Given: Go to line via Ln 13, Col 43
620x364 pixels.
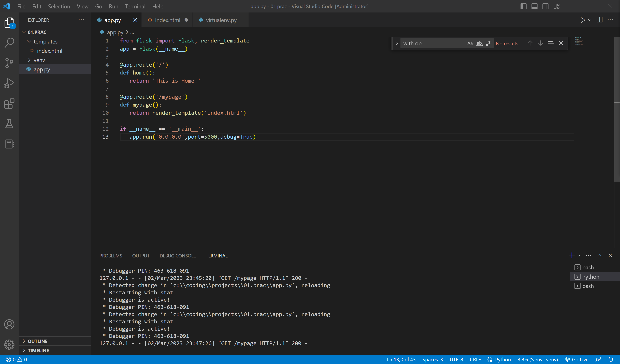Looking at the screenshot, I should [x=401, y=359].
